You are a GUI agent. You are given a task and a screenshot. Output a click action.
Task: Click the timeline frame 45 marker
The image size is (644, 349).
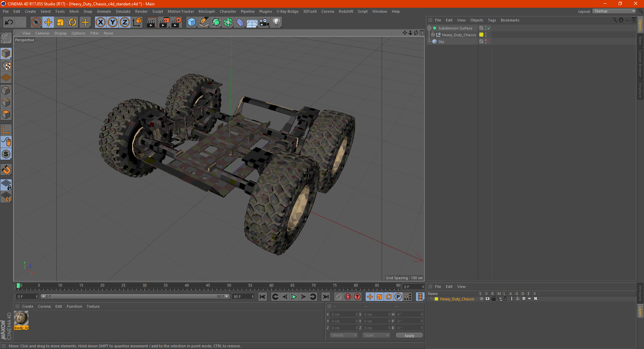point(208,286)
